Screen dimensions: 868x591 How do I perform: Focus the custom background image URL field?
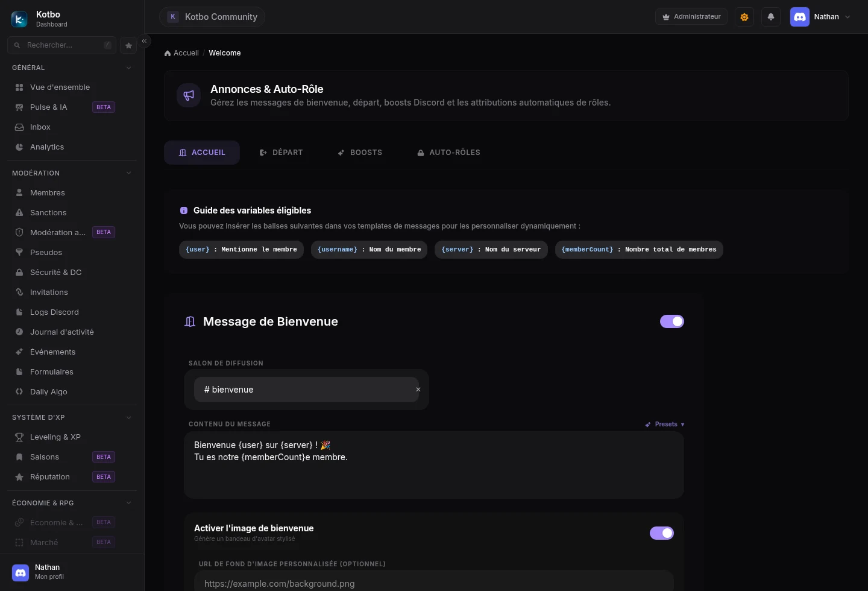[x=434, y=582]
